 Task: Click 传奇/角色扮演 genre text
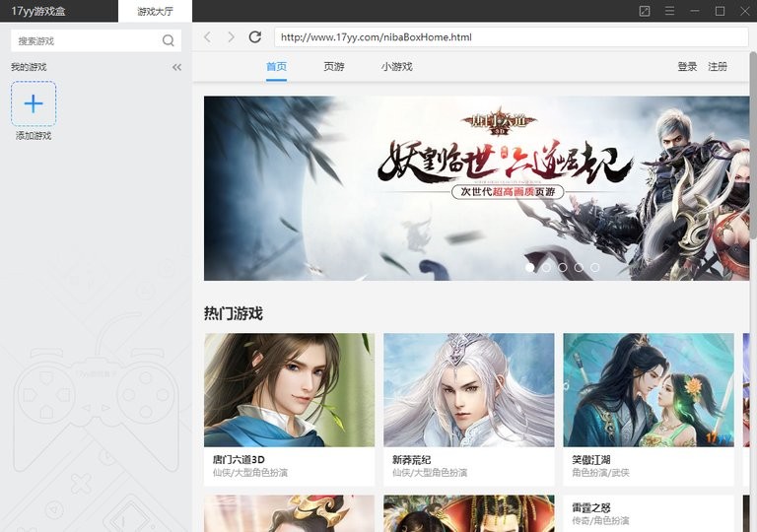600,521
